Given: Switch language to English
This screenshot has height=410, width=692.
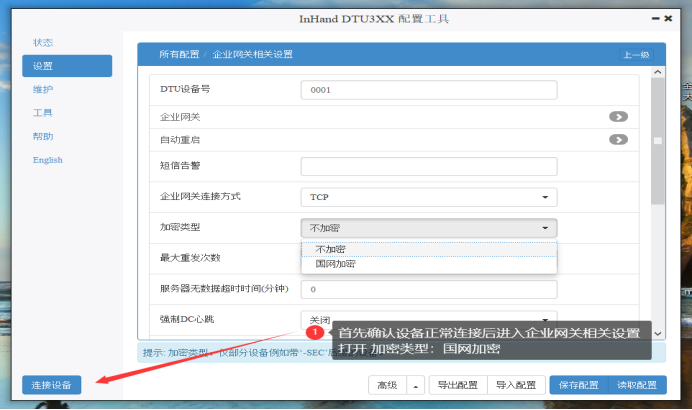Looking at the screenshot, I should pos(47,160).
